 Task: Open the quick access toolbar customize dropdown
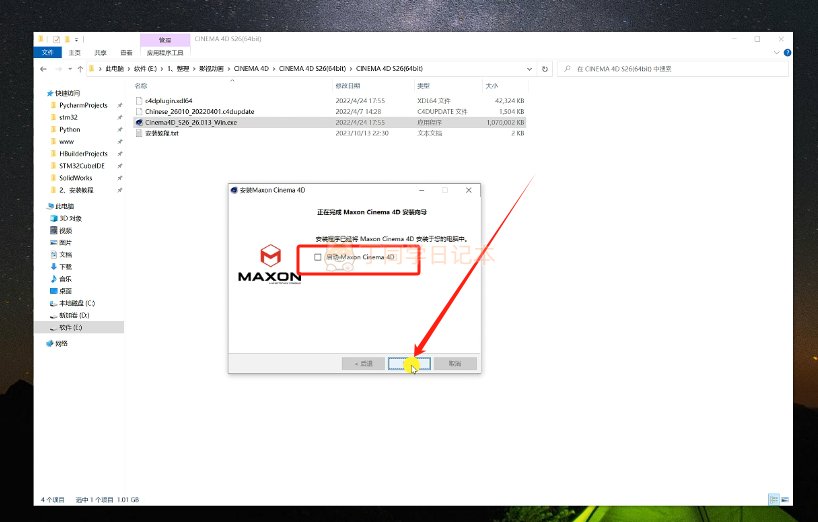pyautogui.click(x=76, y=39)
